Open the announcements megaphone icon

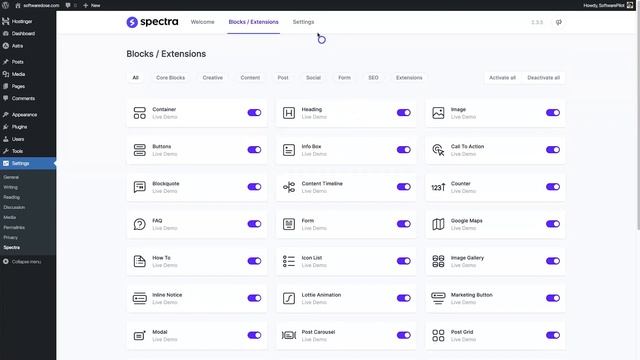(559, 22)
